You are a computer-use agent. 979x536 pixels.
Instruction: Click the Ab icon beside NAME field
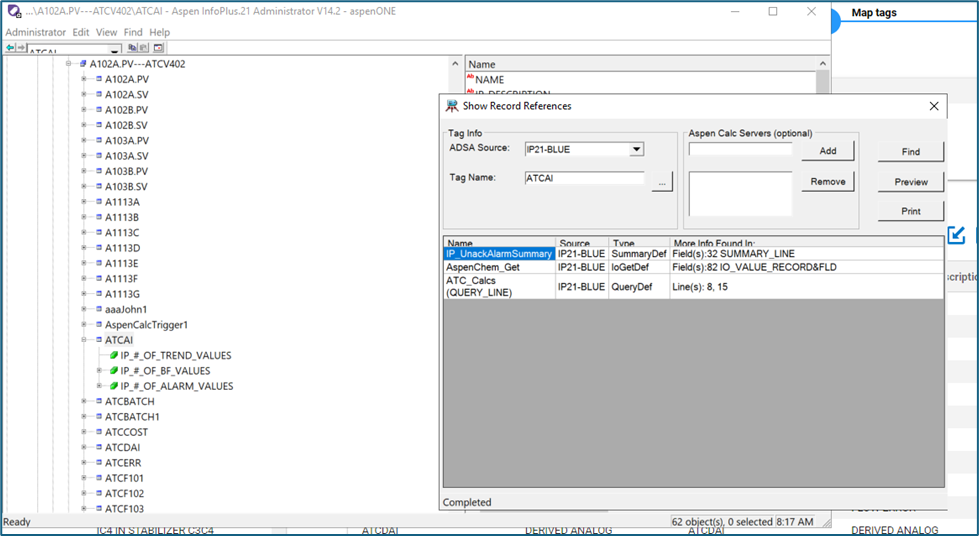click(470, 78)
